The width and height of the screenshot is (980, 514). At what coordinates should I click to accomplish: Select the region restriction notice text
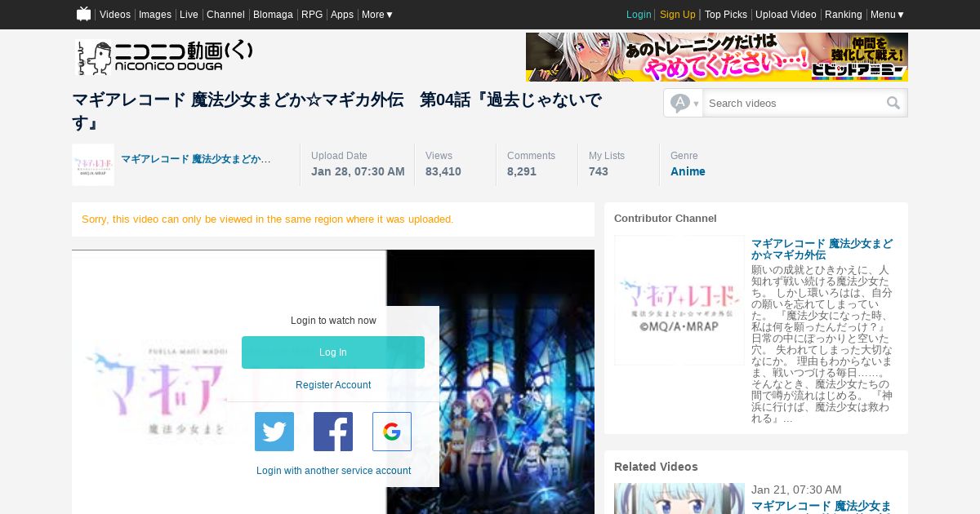[x=268, y=219]
